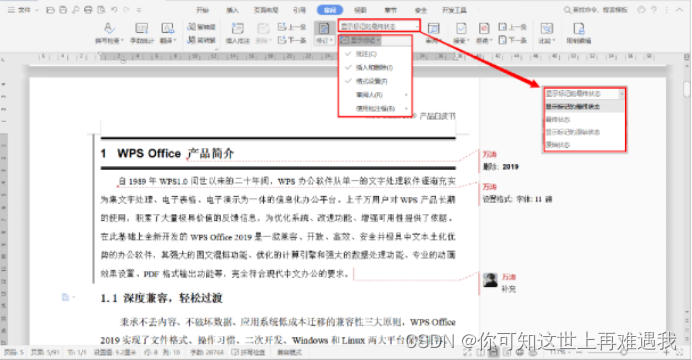This screenshot has height=360, width=692.
Task: Switch to the 开发工具 tab
Action: (x=455, y=10)
